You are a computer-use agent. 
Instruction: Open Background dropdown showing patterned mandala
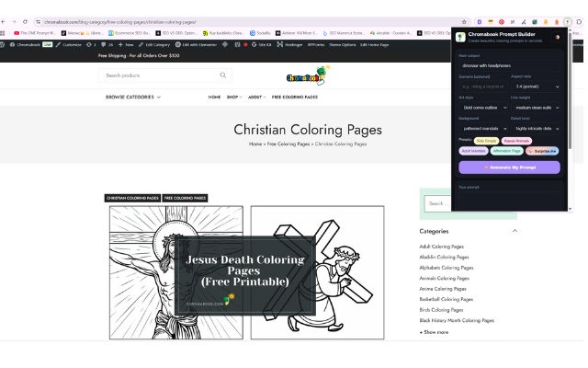click(x=483, y=129)
